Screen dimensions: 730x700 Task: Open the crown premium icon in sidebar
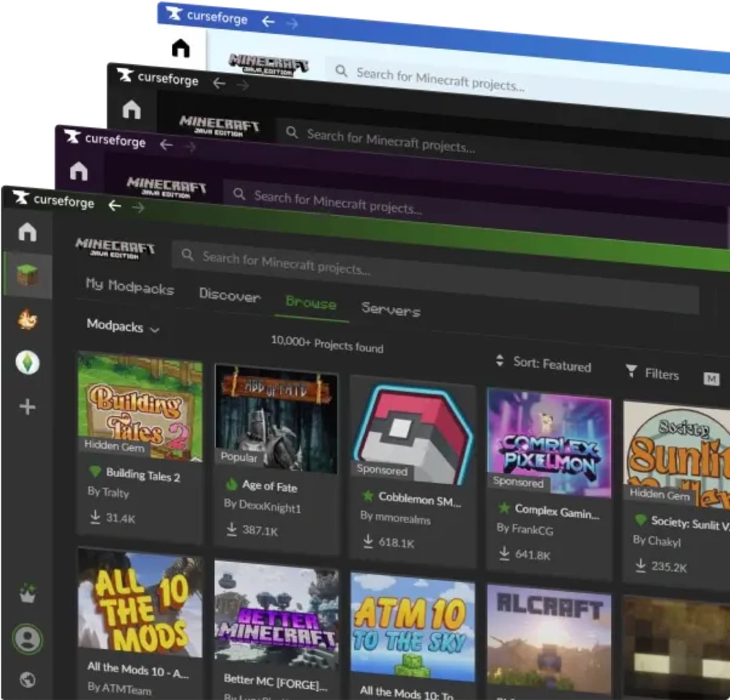[x=28, y=594]
